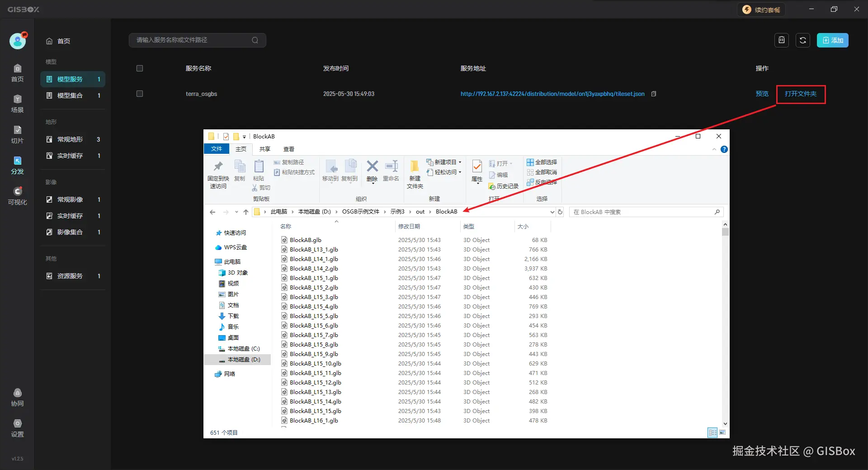Image resolution: width=868 pixels, height=470 pixels.
Task: Open 设置 in left rail
Action: [x=17, y=428]
